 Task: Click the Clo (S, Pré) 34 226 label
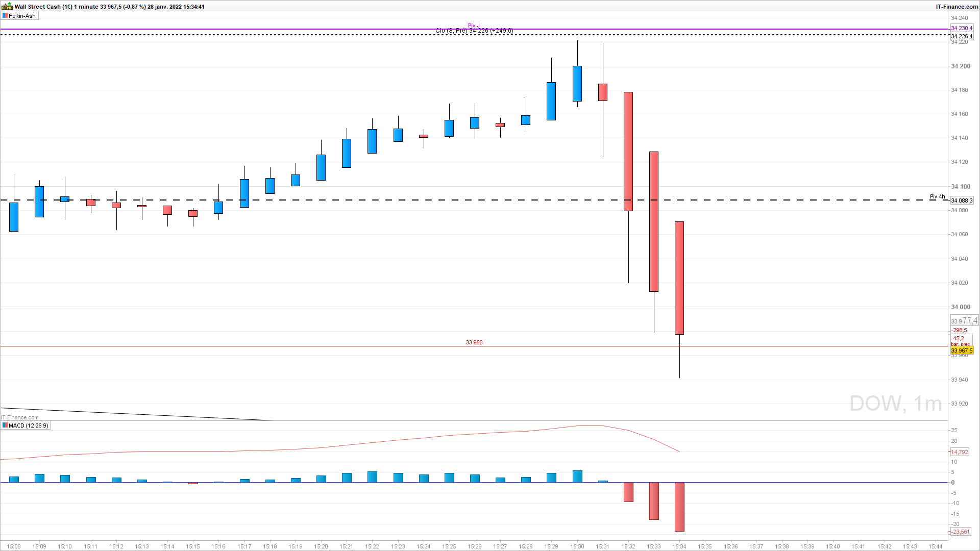click(x=474, y=31)
